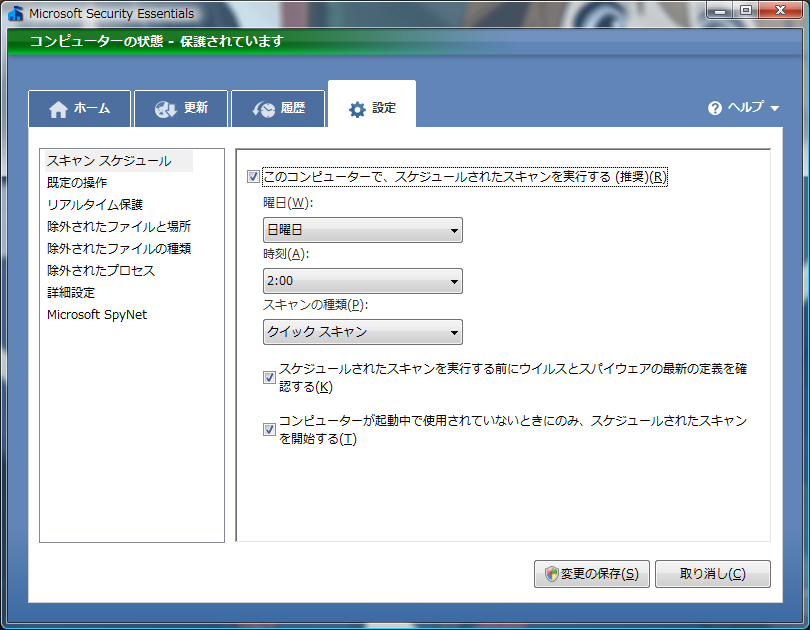Select 除外されたプロセス in the list
The width and height of the screenshot is (810, 630).
(x=101, y=271)
